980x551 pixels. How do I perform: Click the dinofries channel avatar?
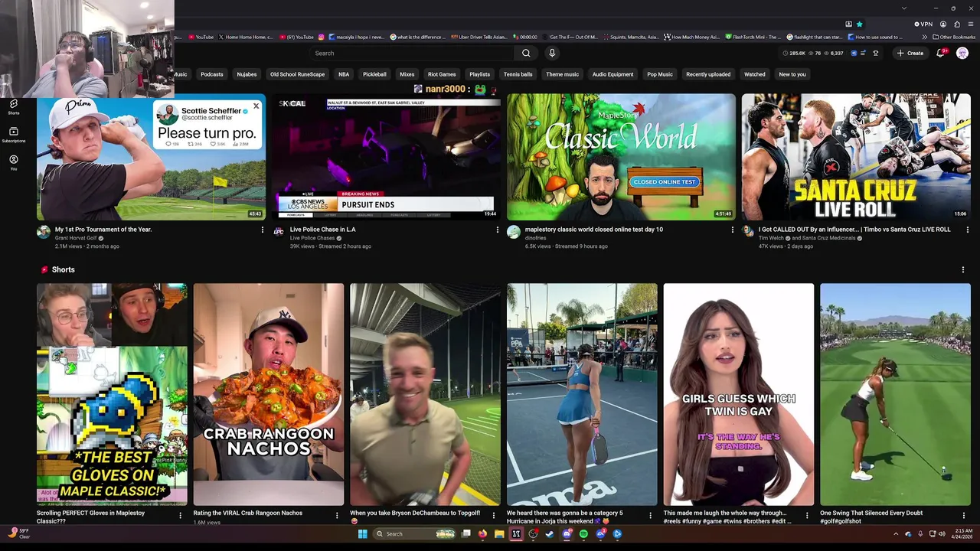pos(514,232)
